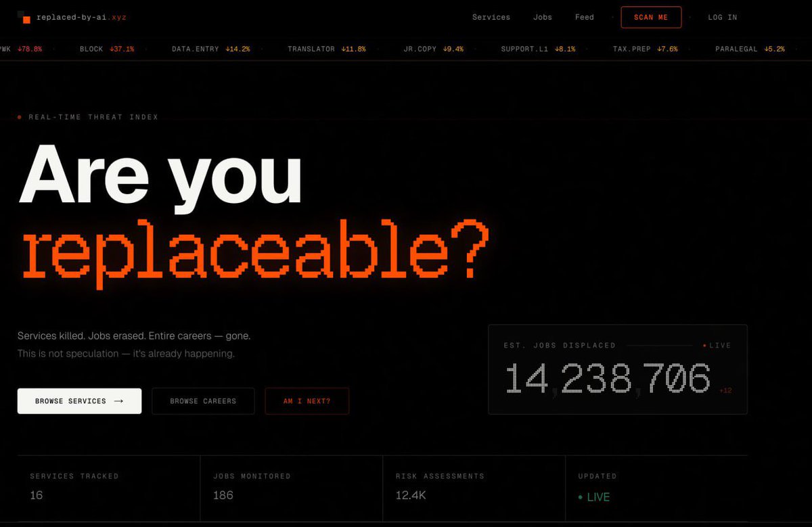This screenshot has width=812, height=527.
Task: Click the orange square site logo icon
Action: (x=24, y=18)
